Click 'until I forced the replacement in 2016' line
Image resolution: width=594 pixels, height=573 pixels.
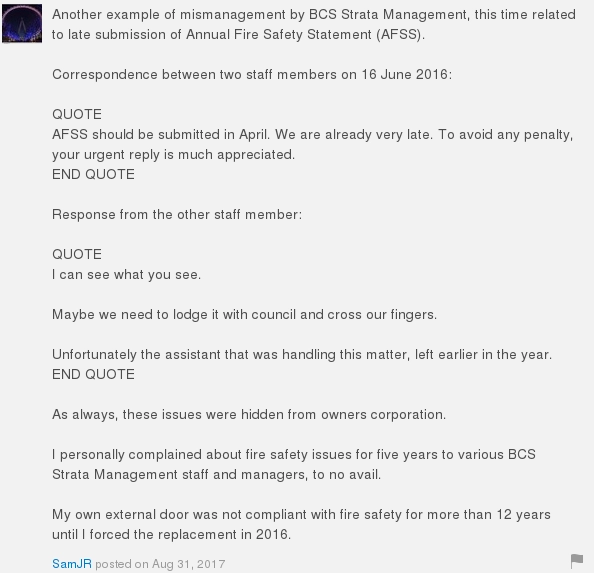click(171, 534)
